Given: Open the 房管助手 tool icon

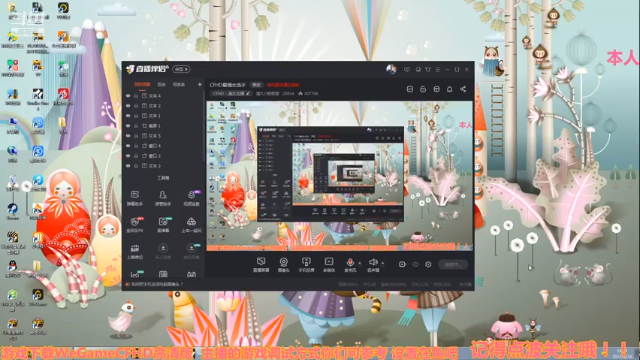Looking at the screenshot, I should 163,198.
